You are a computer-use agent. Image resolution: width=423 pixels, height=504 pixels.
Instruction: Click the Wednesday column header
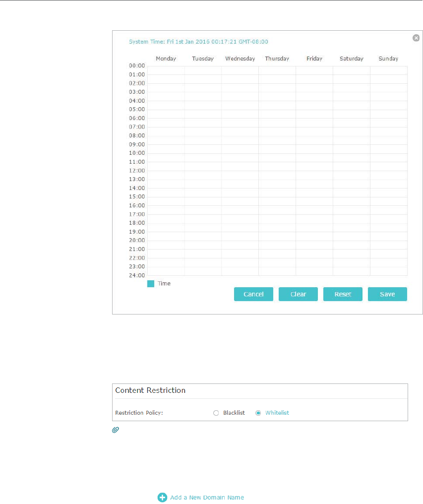tap(240, 59)
